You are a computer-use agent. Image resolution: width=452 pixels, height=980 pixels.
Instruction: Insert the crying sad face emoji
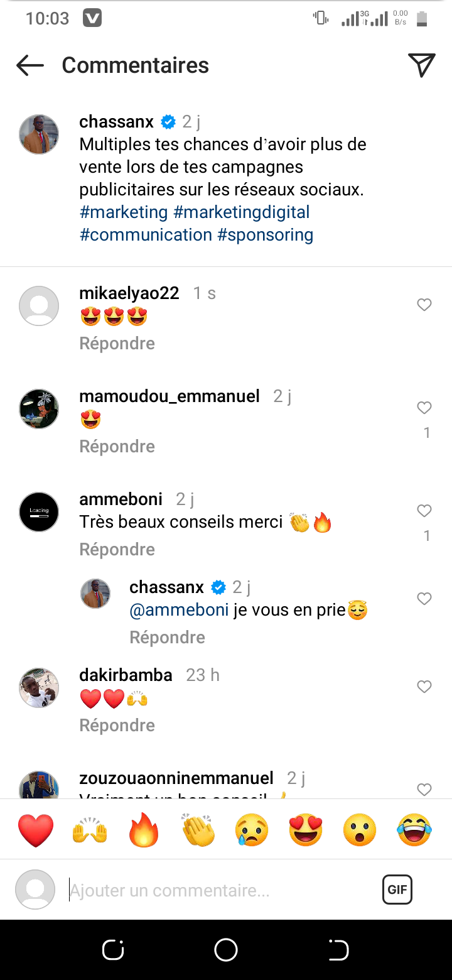[252, 830]
